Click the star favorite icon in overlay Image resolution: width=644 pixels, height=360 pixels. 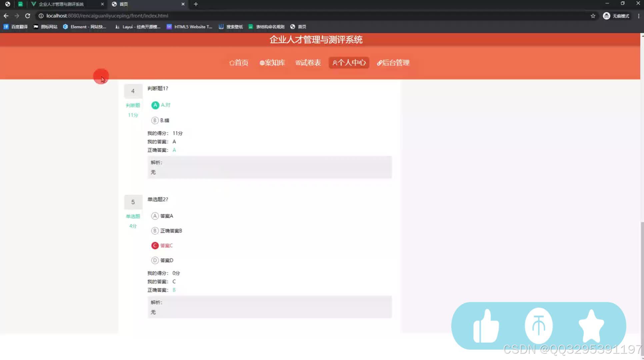(x=591, y=326)
